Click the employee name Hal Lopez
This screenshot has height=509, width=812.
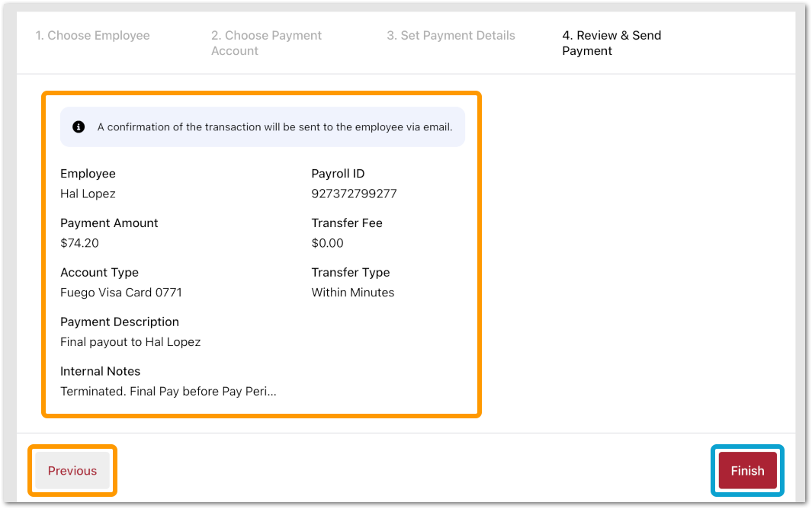88,194
